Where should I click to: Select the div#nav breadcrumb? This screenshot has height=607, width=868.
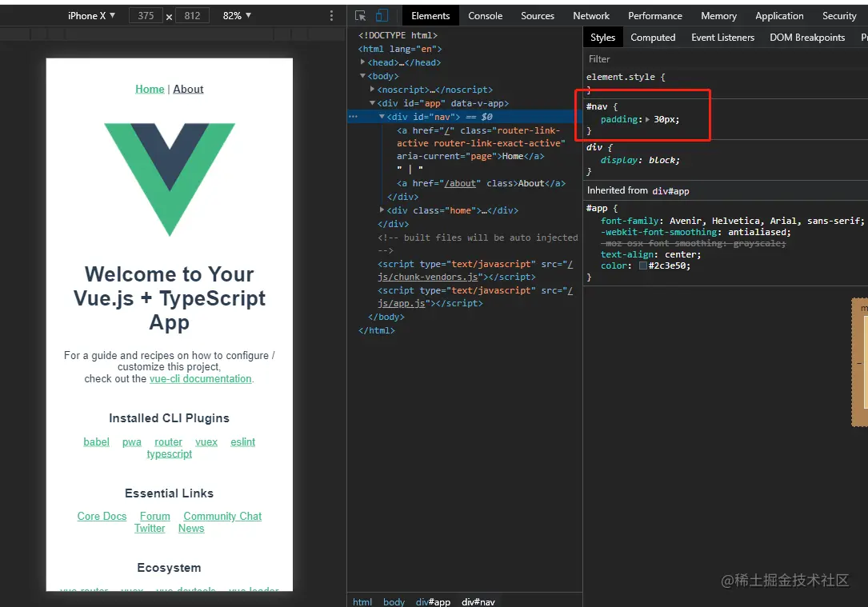478,601
